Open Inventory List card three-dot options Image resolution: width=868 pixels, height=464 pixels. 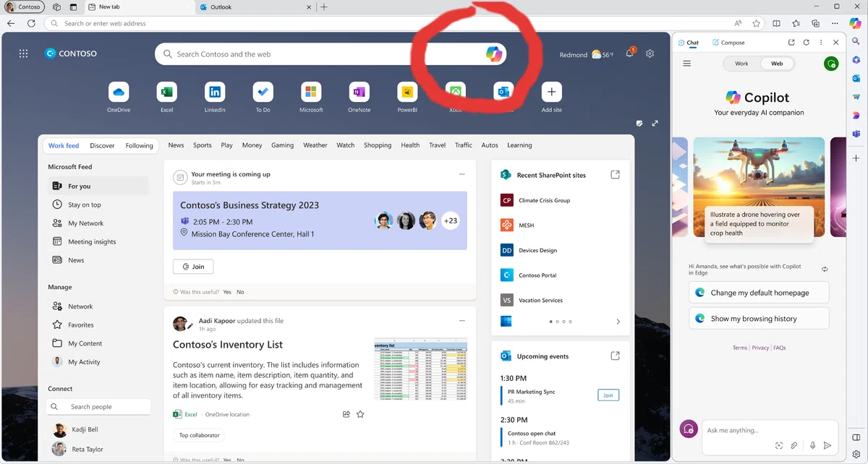click(x=462, y=320)
